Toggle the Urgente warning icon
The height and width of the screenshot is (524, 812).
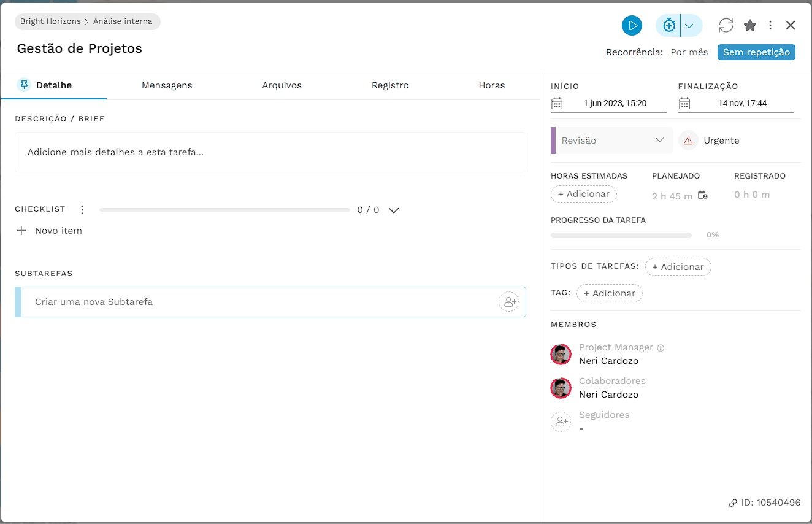(688, 141)
